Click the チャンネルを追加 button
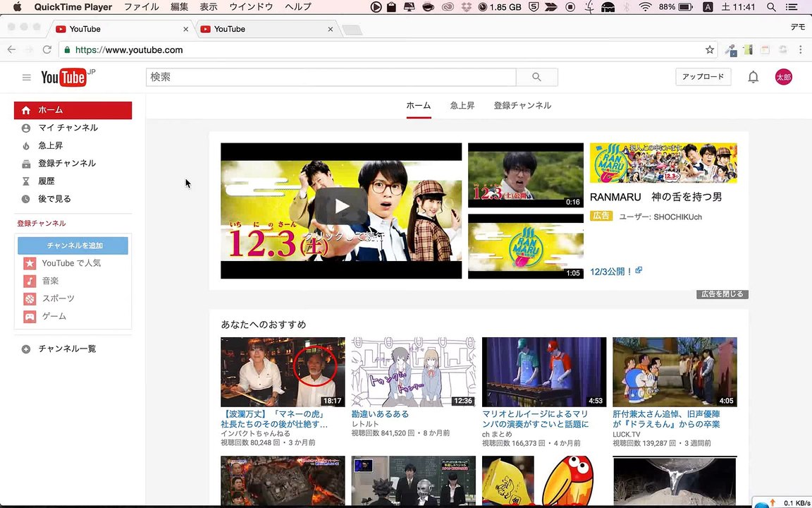 tap(73, 246)
